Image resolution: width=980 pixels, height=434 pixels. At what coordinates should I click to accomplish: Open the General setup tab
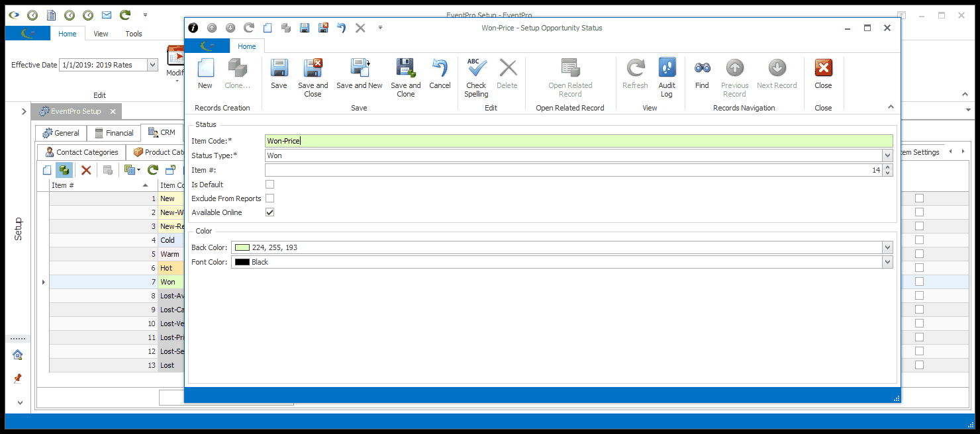(x=61, y=133)
